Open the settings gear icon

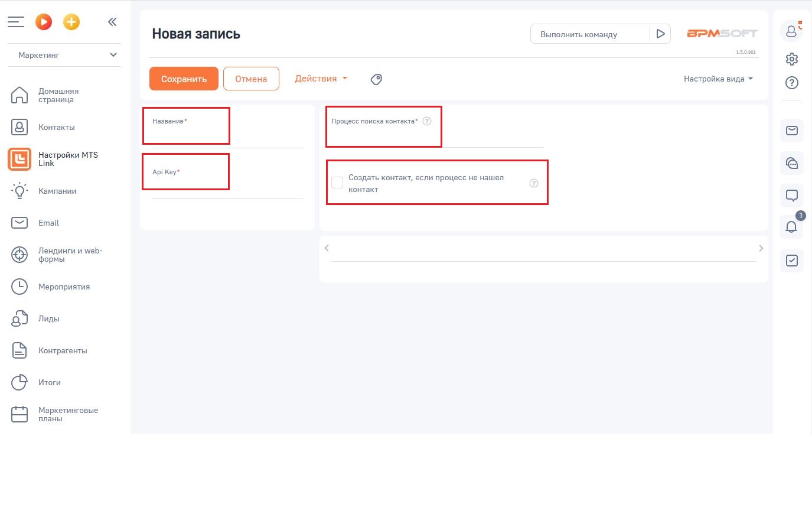[x=792, y=59]
